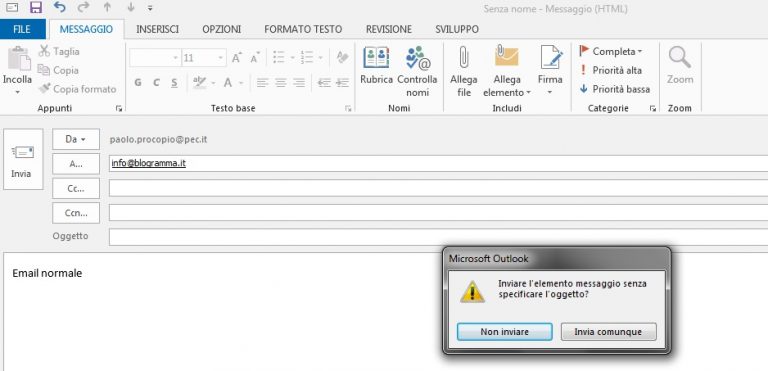Switch to the MESSAGGIO tab
Viewport: 768px width, 371px height.
(x=86, y=29)
